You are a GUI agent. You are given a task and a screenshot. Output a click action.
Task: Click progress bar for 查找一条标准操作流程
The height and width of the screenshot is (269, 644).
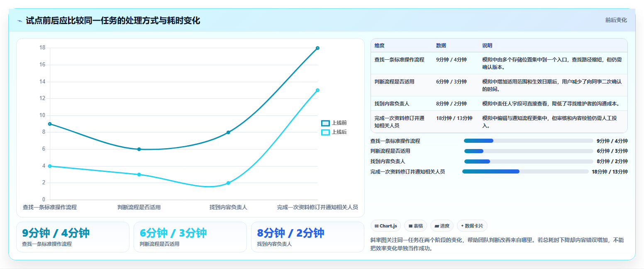coord(529,141)
